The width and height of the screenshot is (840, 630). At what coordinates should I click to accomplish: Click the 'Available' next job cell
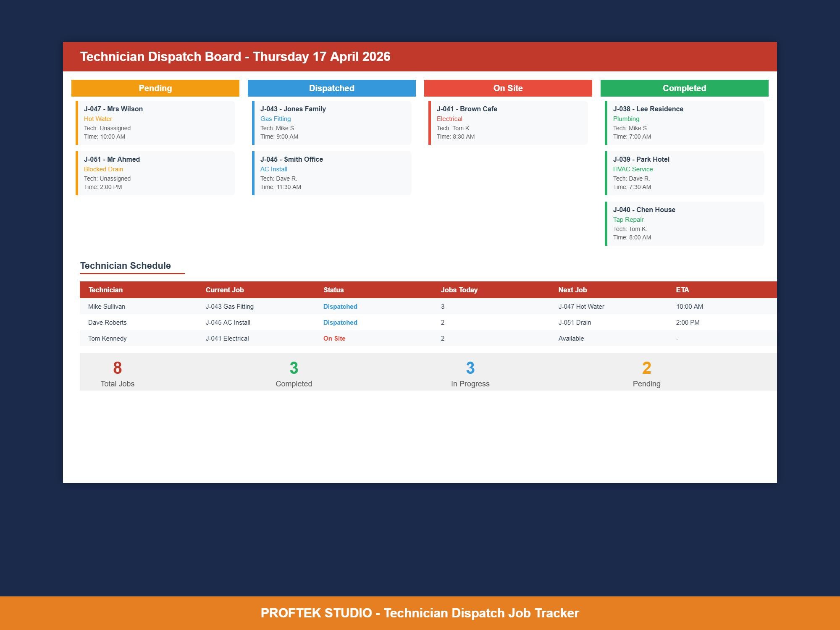pyautogui.click(x=571, y=339)
